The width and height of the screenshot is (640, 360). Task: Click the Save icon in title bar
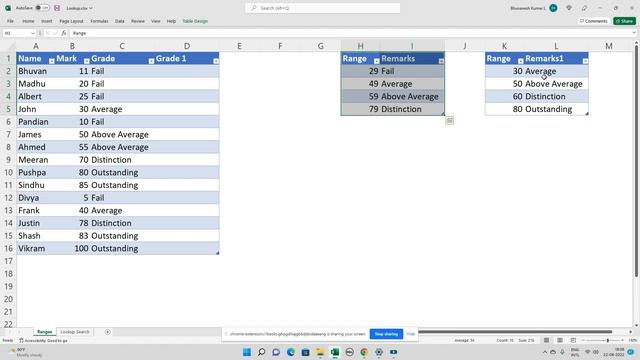click(57, 8)
